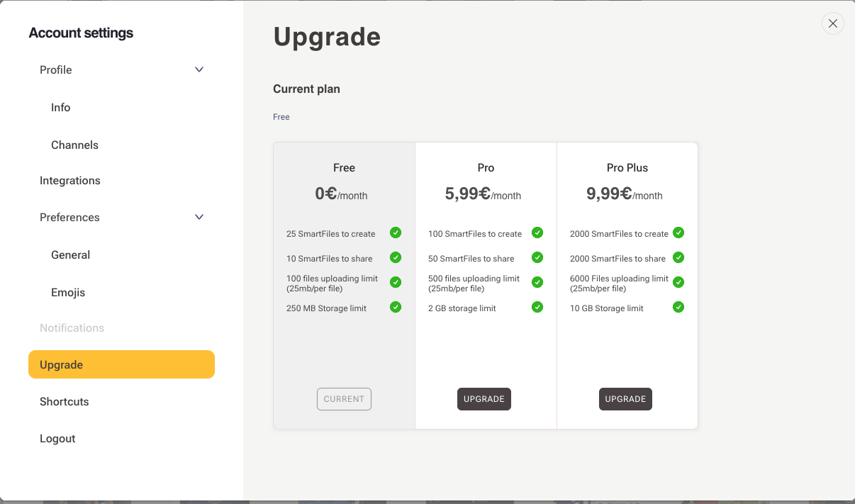The image size is (855, 504).
Task: Click the check icon next to 250 MB Storage limit
Action: point(396,307)
